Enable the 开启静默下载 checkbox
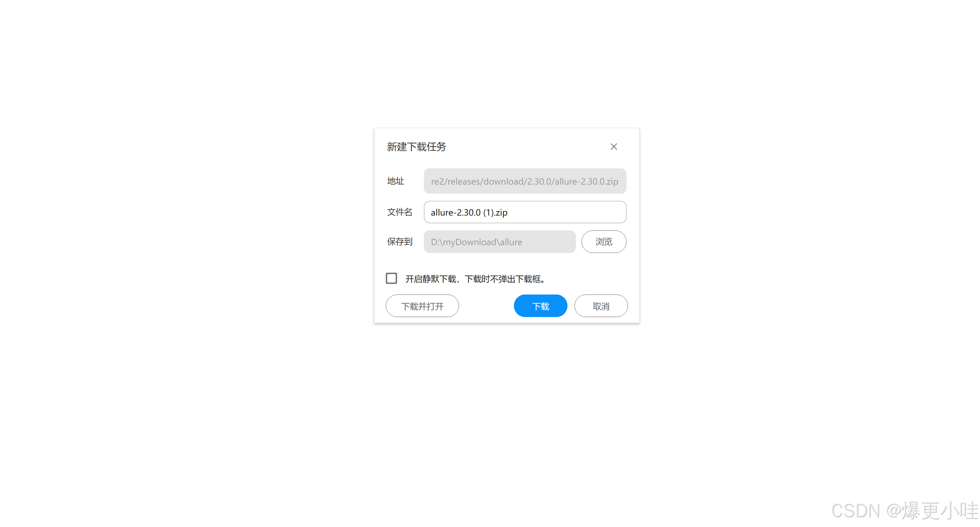This screenshot has width=980, height=527. tap(391, 278)
